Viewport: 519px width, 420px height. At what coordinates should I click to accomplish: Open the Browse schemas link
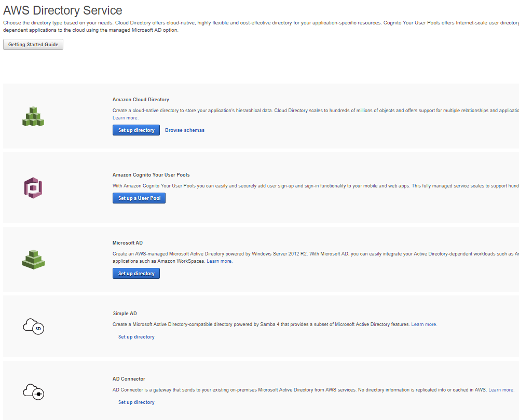(x=185, y=130)
